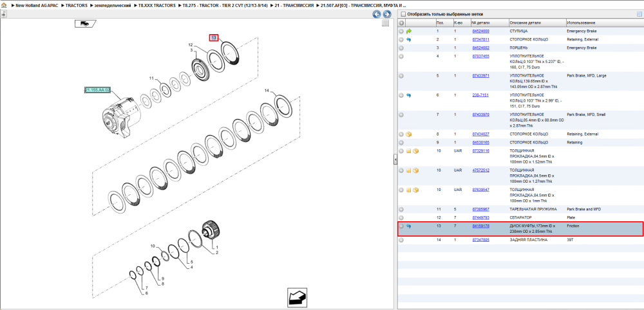Go to the next illustration arrow

pos(386,14)
